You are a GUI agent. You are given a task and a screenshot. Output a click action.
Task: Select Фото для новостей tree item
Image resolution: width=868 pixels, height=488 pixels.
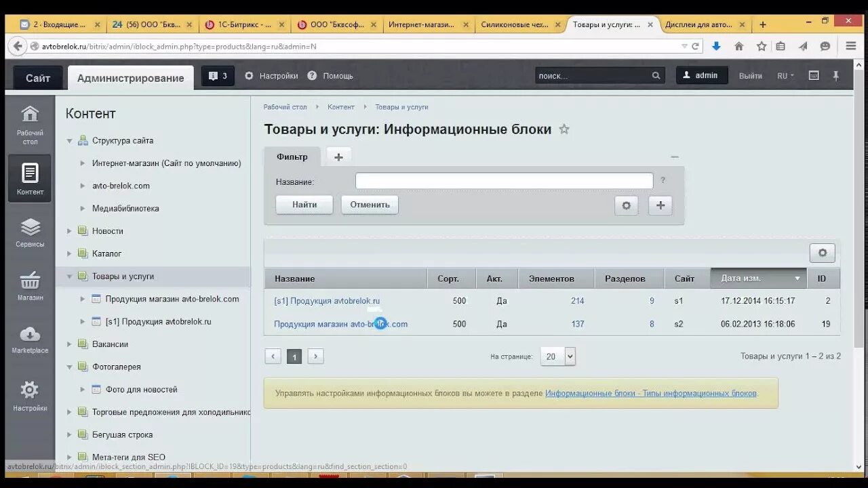141,390
